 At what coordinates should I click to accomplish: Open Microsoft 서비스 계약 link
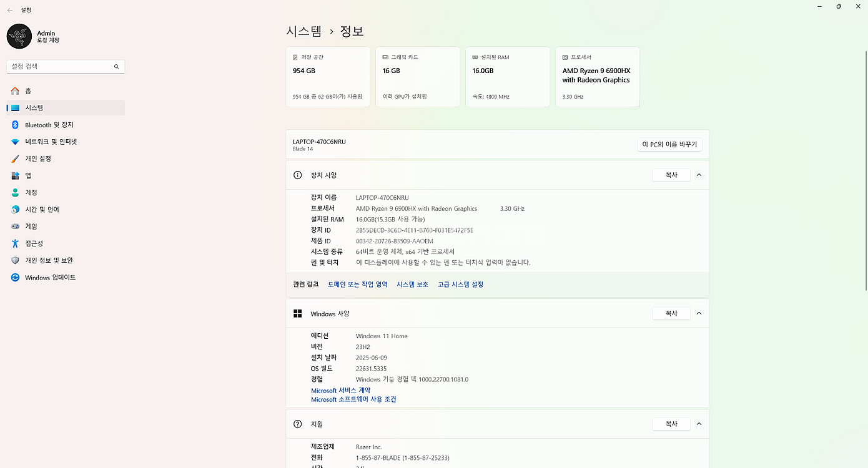tap(341, 391)
